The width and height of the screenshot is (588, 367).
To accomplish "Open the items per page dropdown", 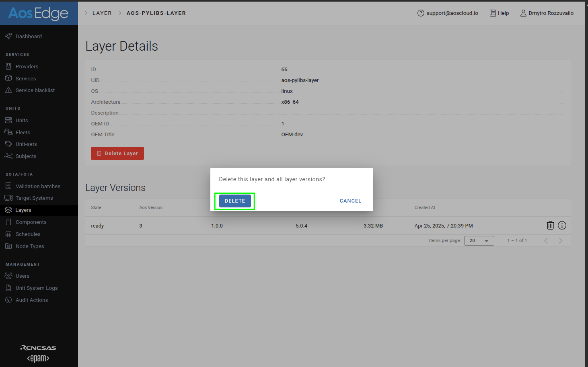I will click(x=479, y=240).
